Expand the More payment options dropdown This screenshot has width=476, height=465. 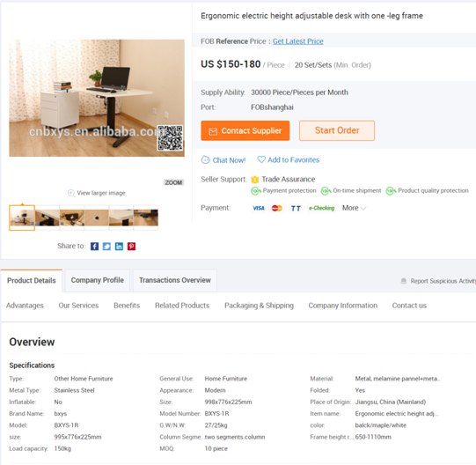click(354, 208)
